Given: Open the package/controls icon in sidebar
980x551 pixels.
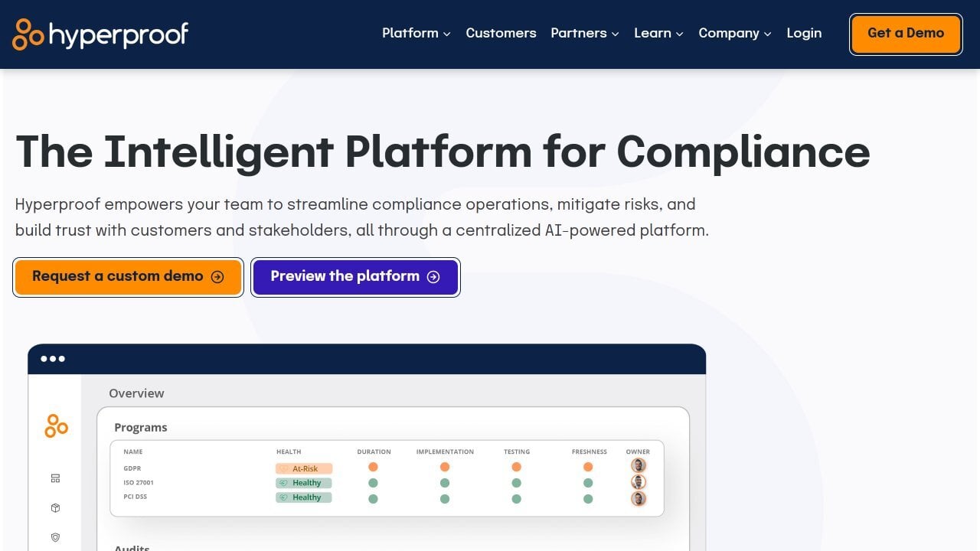Looking at the screenshot, I should tap(55, 507).
